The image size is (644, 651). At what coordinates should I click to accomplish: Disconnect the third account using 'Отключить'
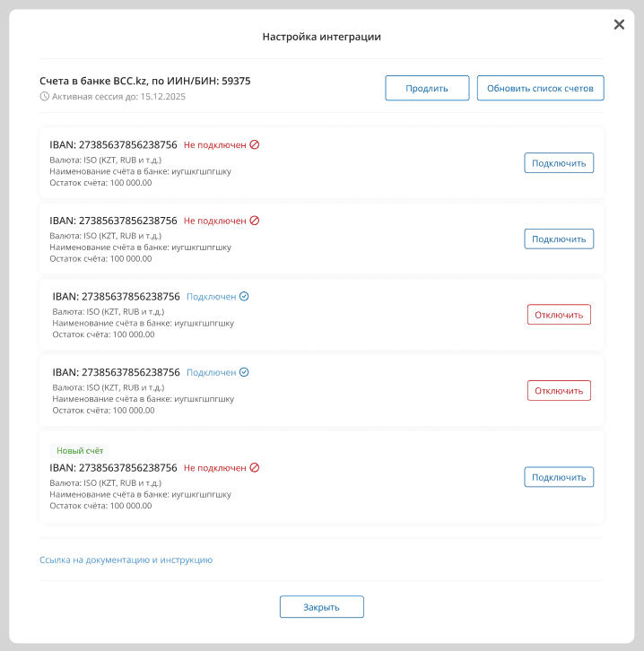coord(559,315)
